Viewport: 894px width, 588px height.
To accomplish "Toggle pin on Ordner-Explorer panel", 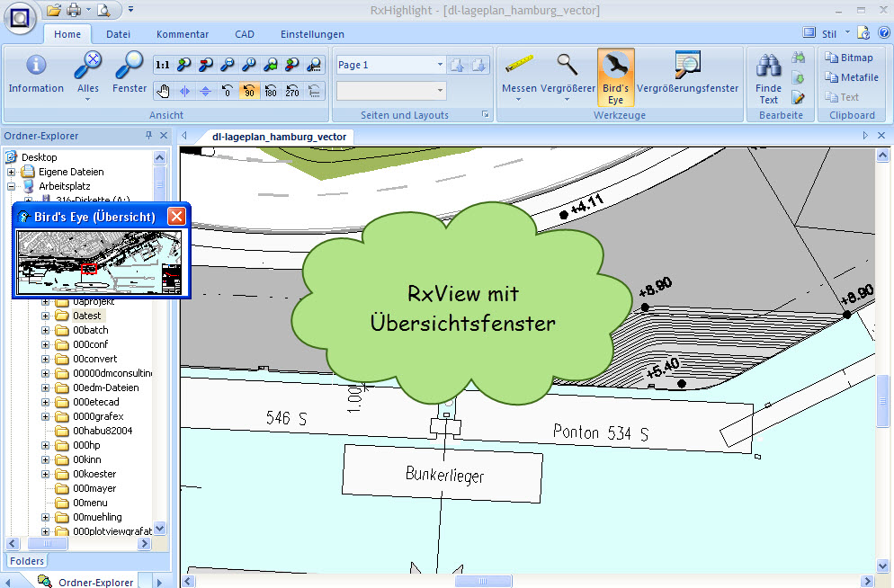I will (148, 136).
